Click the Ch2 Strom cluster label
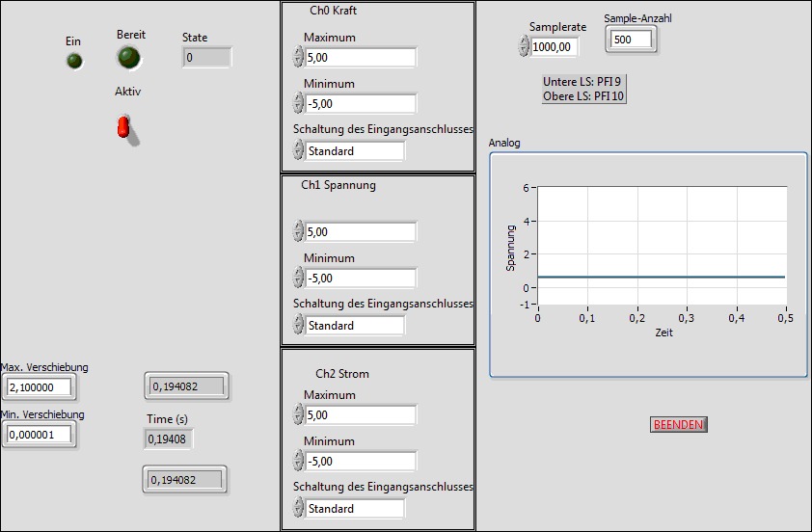 (342, 374)
